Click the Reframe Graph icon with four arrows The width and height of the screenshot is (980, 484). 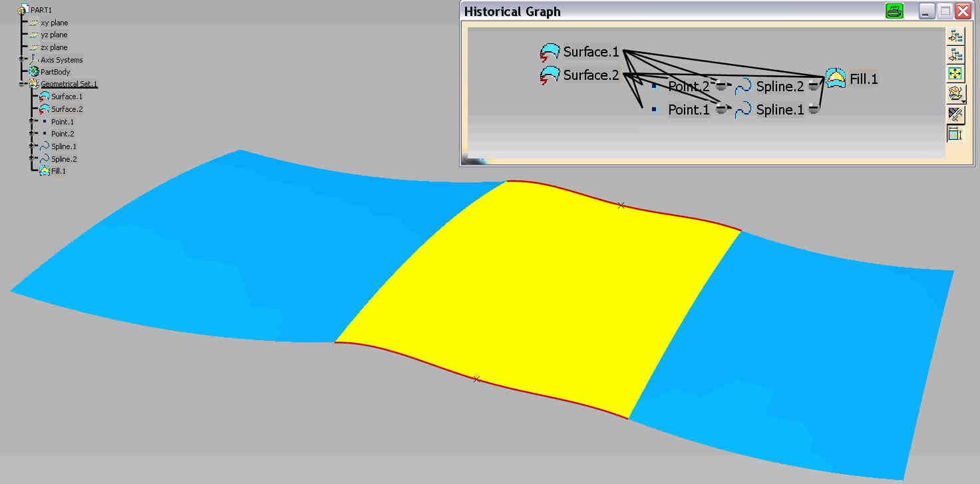(x=956, y=74)
